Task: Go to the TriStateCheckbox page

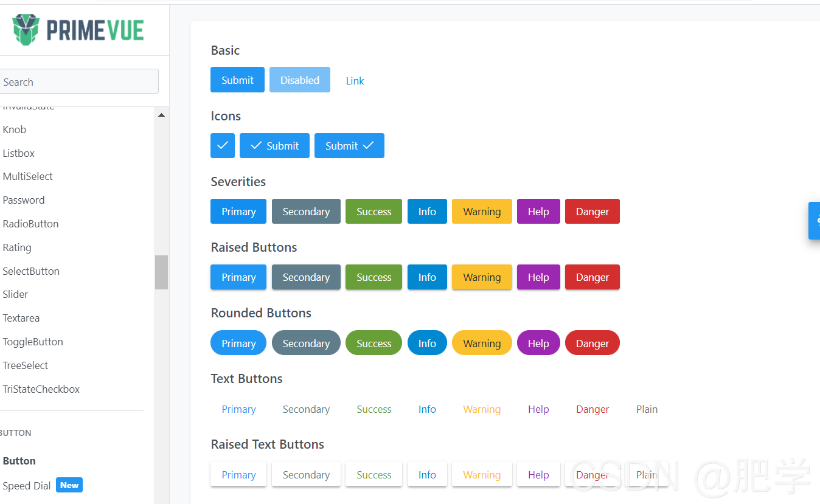Action: pos(41,389)
